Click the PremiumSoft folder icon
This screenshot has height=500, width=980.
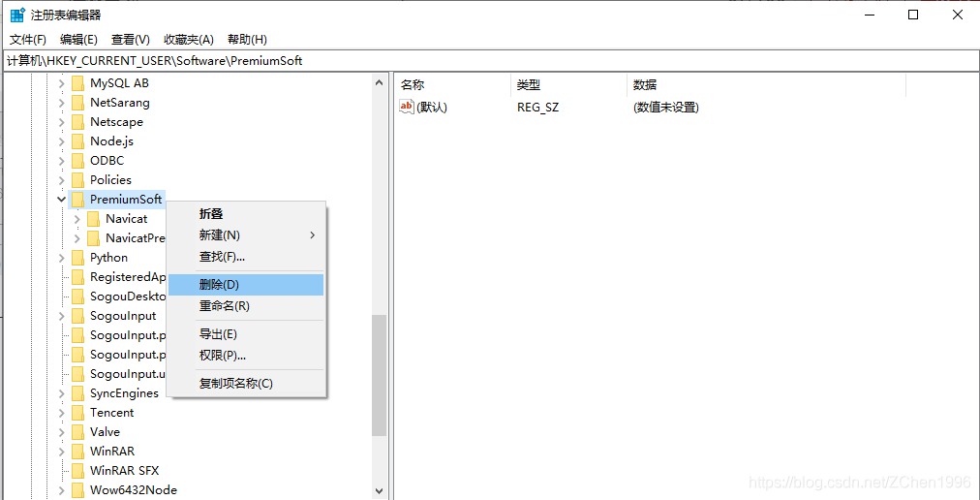(x=77, y=200)
